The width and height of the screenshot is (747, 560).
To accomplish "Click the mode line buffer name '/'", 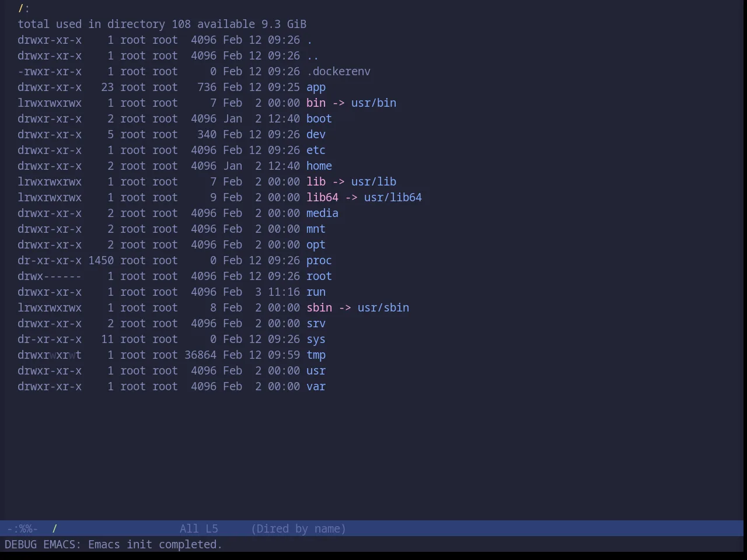I will [54, 529].
